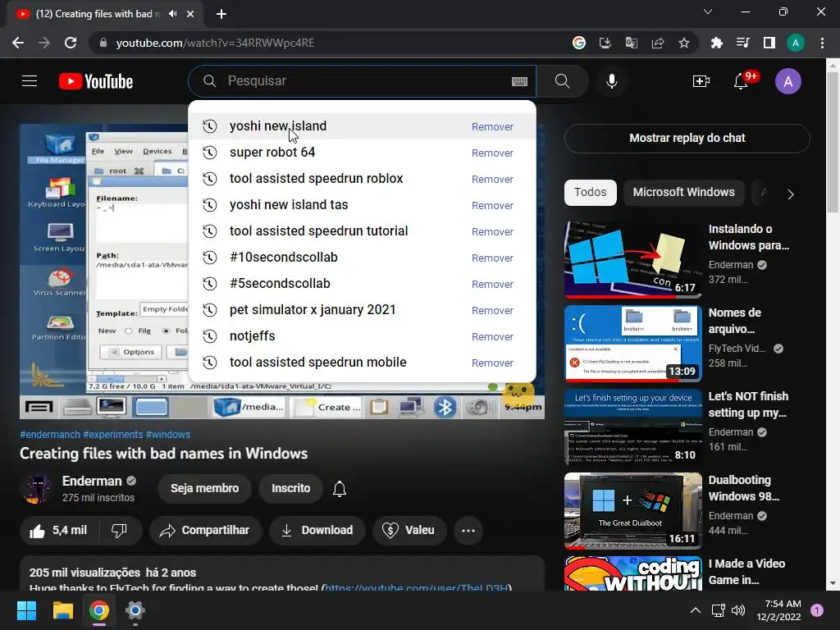The image size is (840, 630).
Task: Select the Todos chip
Action: pos(591,192)
